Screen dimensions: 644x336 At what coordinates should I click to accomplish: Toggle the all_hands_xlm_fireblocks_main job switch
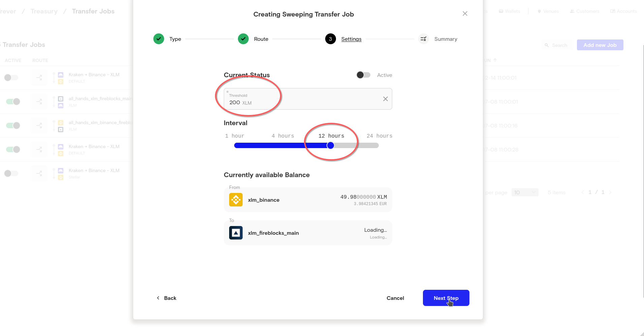tap(13, 102)
